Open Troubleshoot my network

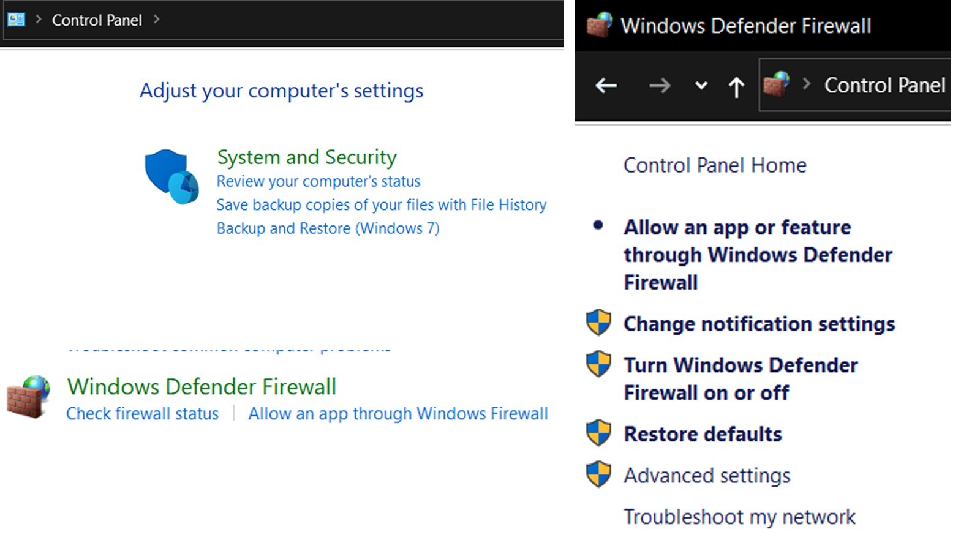[x=739, y=517]
